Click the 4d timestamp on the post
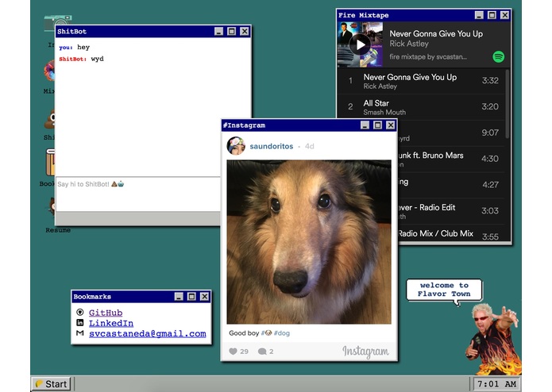Image resolution: width=552 pixels, height=392 pixels. 310,146
